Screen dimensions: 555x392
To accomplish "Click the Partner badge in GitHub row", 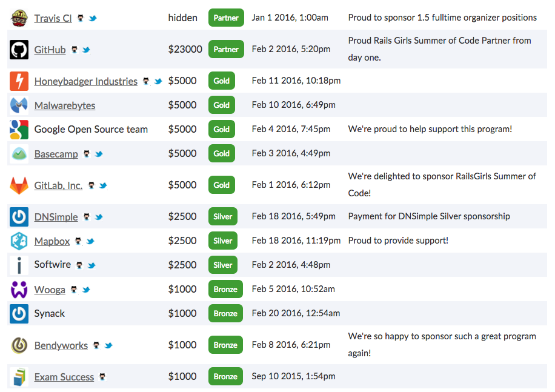I will (x=226, y=49).
